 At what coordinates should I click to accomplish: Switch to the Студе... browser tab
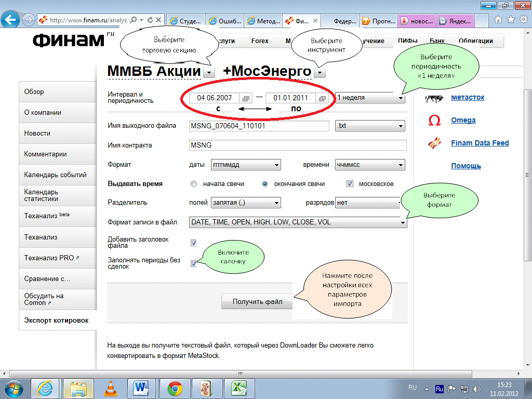pos(186,21)
